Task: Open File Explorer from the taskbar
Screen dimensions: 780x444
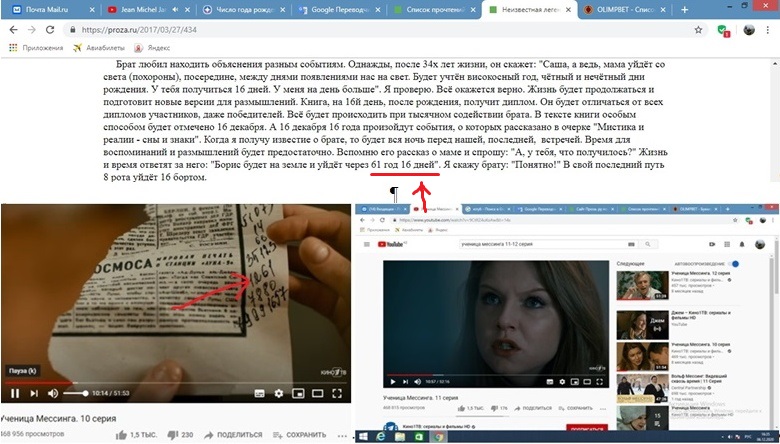Action: (x=400, y=437)
